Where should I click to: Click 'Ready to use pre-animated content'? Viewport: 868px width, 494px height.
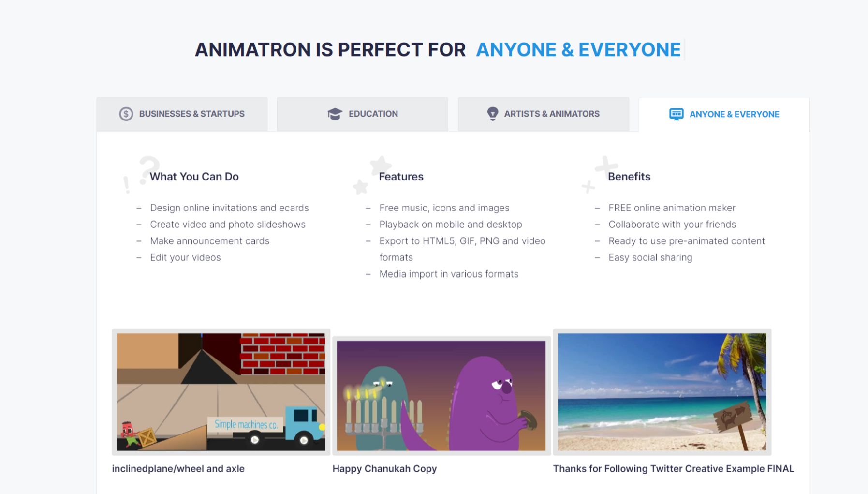coord(687,240)
